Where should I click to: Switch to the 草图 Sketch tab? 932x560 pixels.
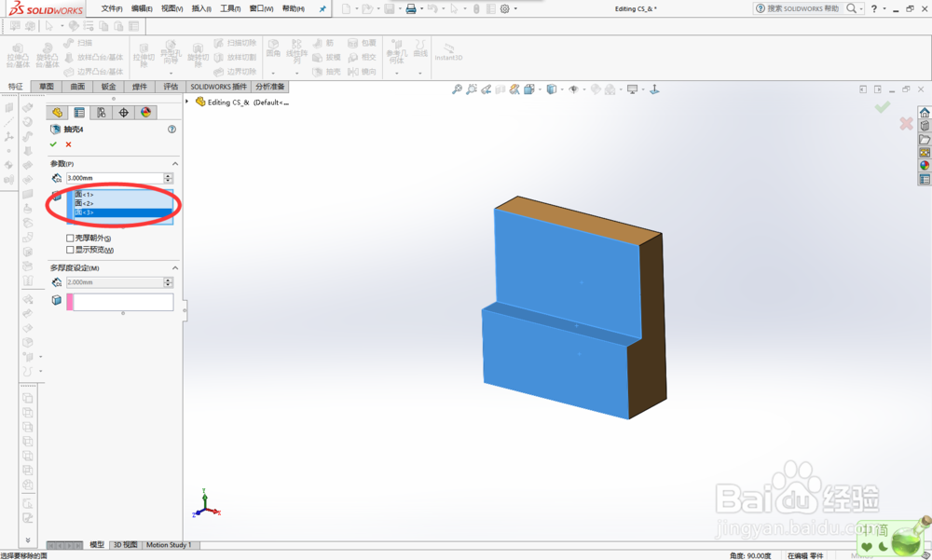(47, 87)
